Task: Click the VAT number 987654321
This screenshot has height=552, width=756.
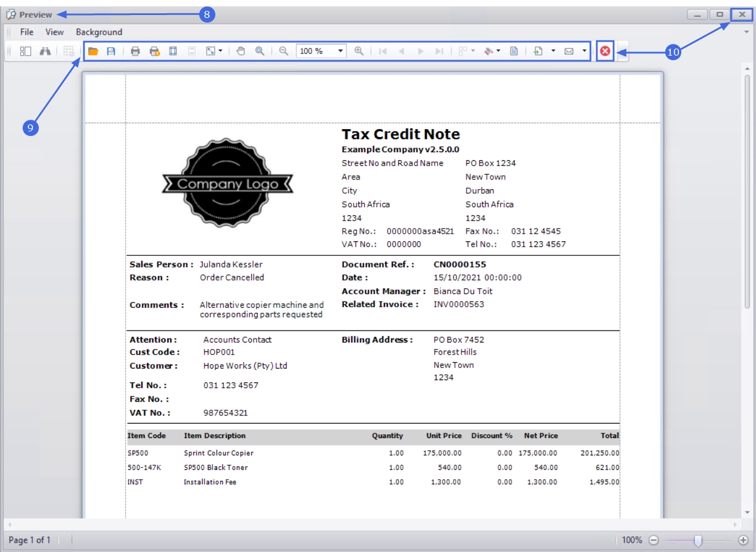Action: point(225,413)
